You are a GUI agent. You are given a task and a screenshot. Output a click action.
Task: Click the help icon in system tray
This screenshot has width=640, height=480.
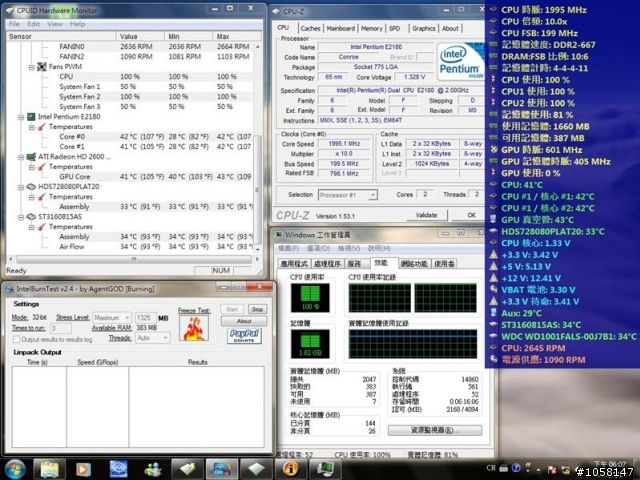(x=516, y=468)
